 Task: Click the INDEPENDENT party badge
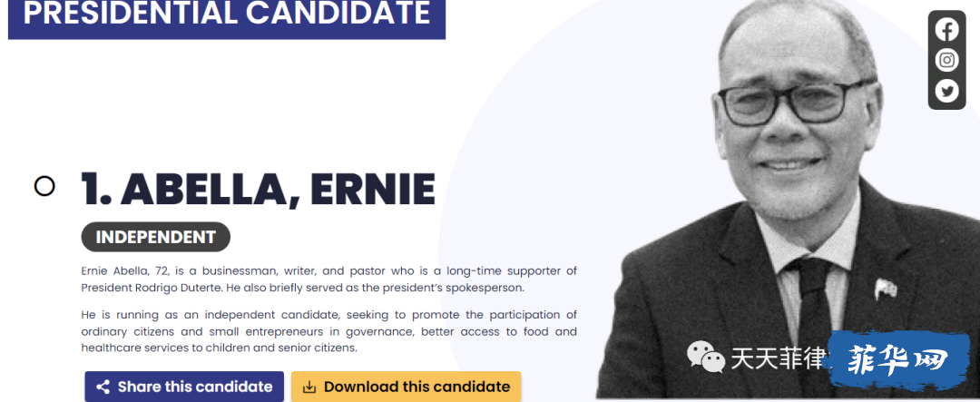[156, 237]
